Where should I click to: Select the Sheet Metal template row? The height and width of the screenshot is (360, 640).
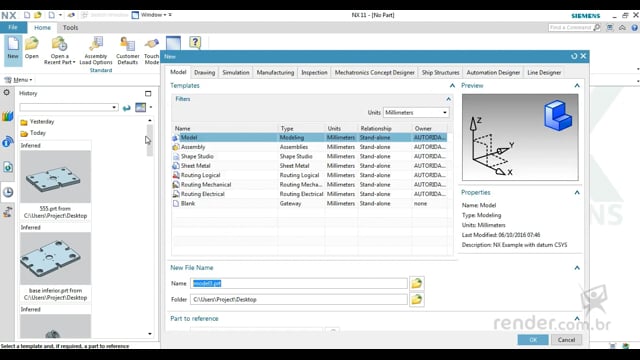pyautogui.click(x=309, y=166)
